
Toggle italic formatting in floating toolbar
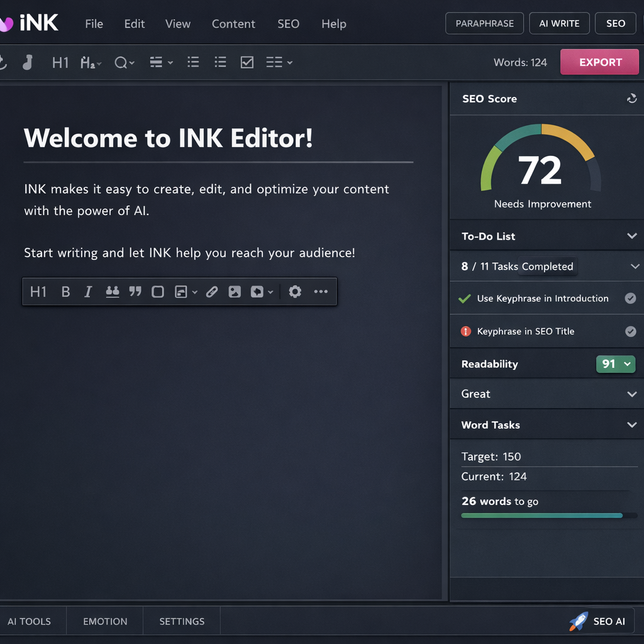[x=88, y=291]
